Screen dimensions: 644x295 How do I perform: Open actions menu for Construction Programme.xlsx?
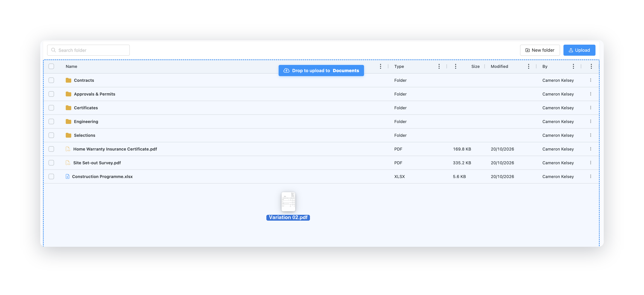pos(590,176)
